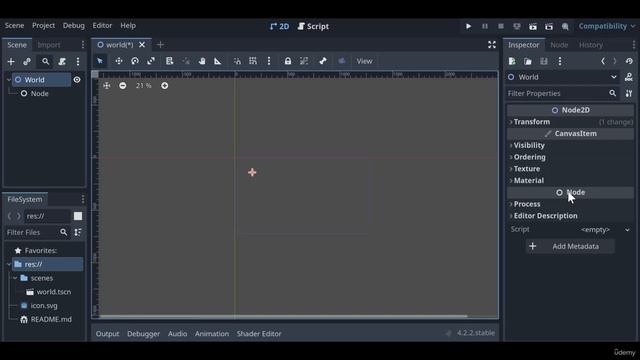
Task: Toggle visibility of the World node
Action: point(77,80)
